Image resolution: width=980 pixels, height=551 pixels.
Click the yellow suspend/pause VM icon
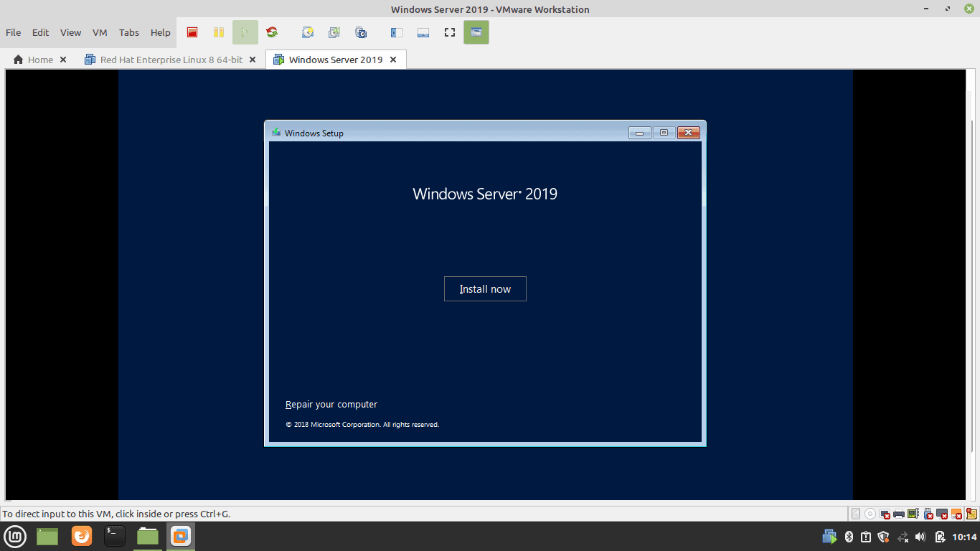pyautogui.click(x=218, y=32)
